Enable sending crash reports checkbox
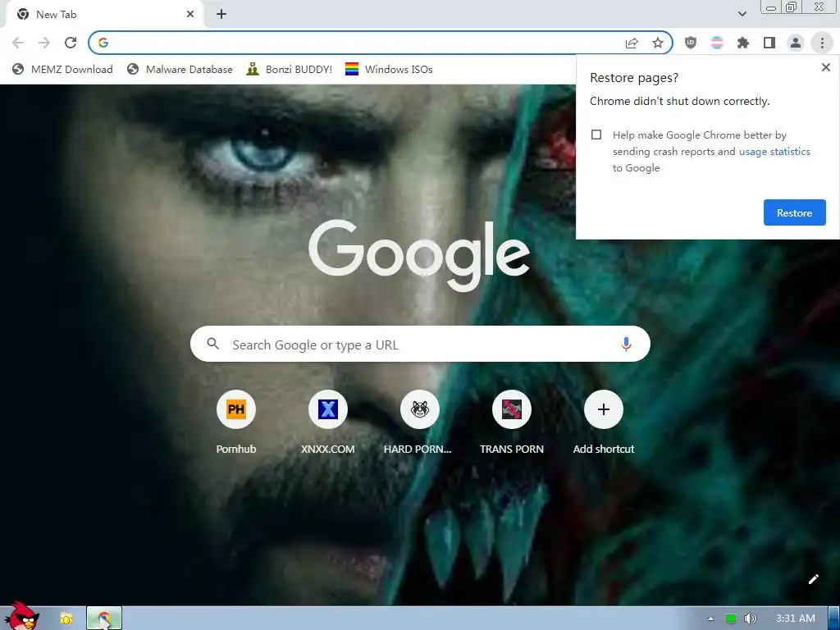 (x=596, y=135)
